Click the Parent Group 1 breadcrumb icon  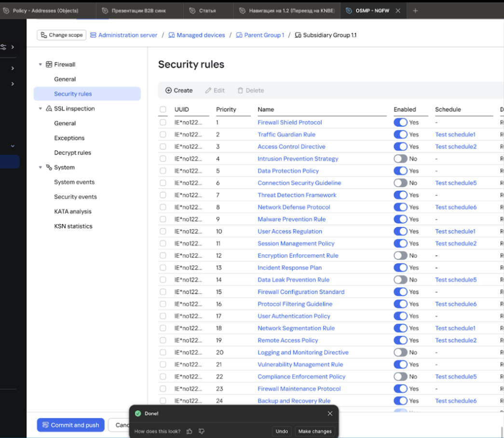click(x=239, y=35)
